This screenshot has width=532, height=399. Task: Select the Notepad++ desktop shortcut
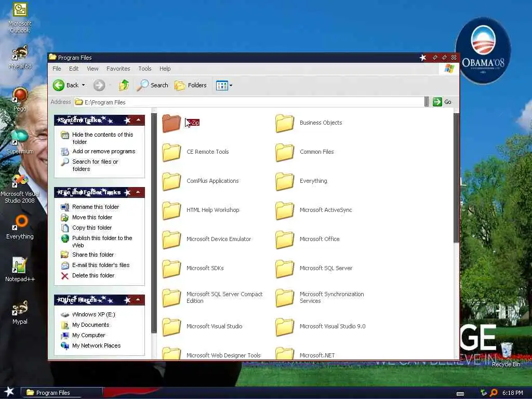pyautogui.click(x=20, y=270)
